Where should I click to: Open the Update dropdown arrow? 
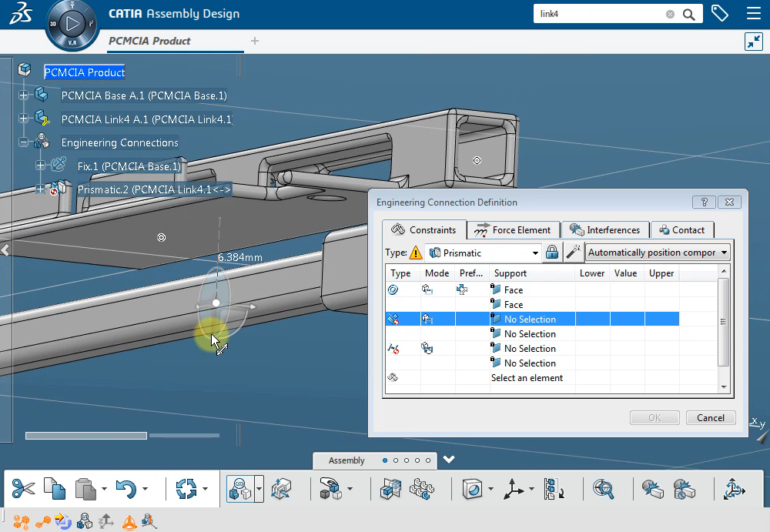[x=206, y=489]
